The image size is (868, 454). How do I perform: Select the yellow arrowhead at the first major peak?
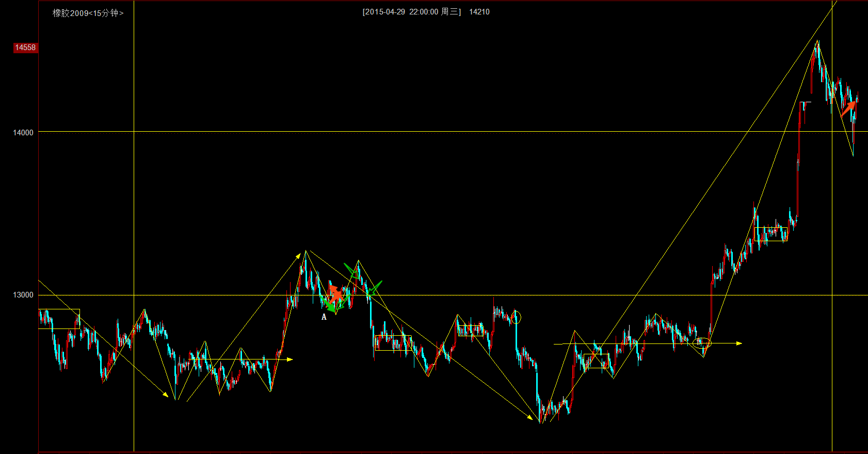click(x=298, y=255)
